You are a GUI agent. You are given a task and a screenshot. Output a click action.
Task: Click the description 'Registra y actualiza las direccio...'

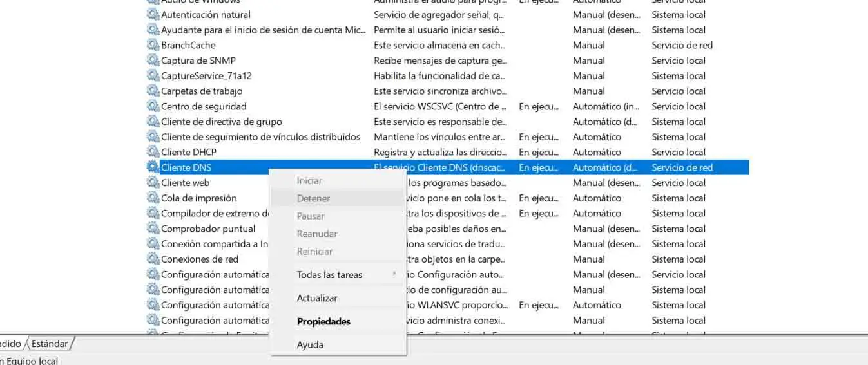[x=440, y=152]
